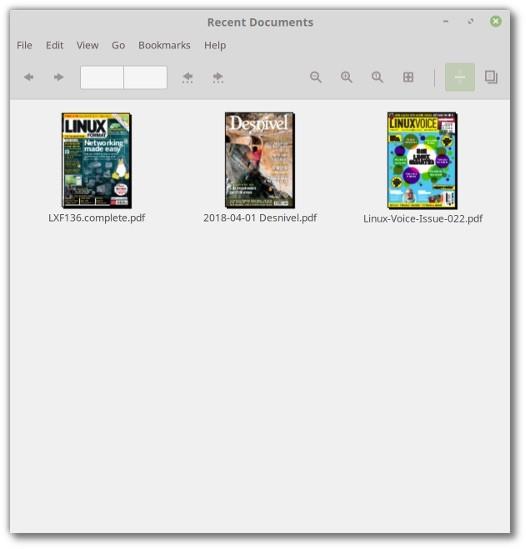Expand the Go menu
Viewport: 526px width, 549px height.
[118, 45]
